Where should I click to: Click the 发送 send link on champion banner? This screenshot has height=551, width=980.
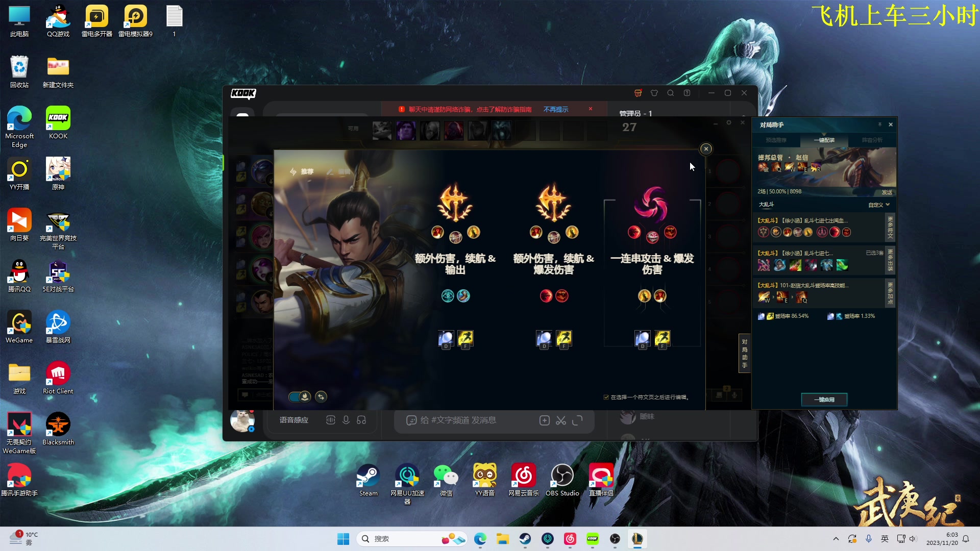(x=887, y=192)
